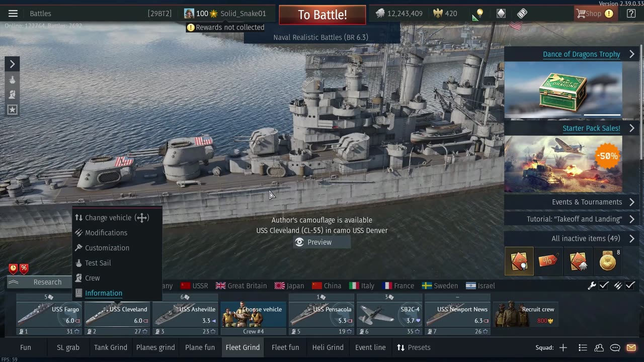Add a squad member with plus icon

(563, 347)
